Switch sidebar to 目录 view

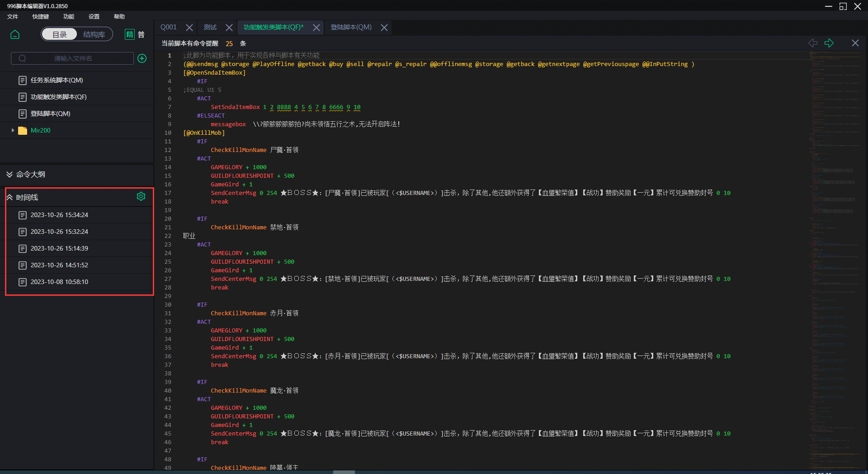59,34
